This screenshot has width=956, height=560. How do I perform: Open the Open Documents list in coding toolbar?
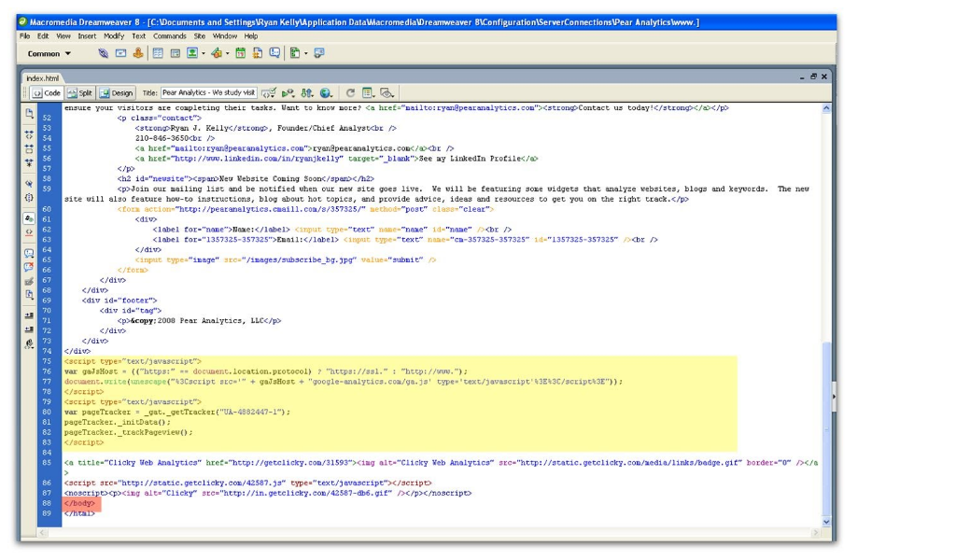click(x=29, y=113)
